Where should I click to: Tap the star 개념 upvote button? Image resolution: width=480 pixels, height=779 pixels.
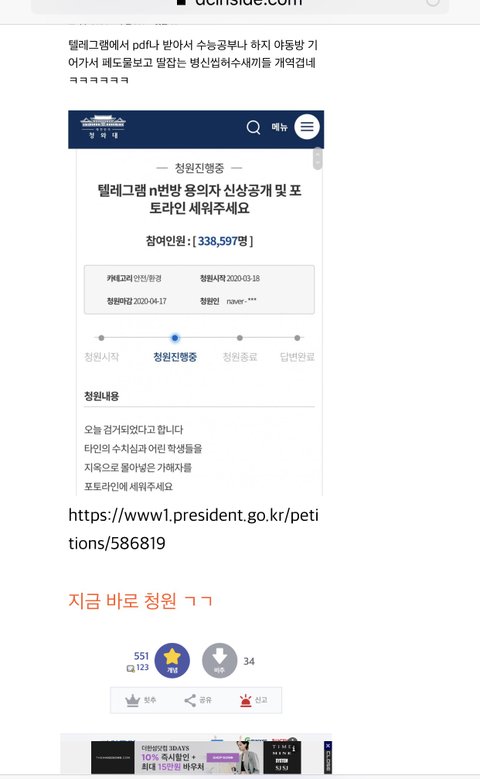coord(172,660)
